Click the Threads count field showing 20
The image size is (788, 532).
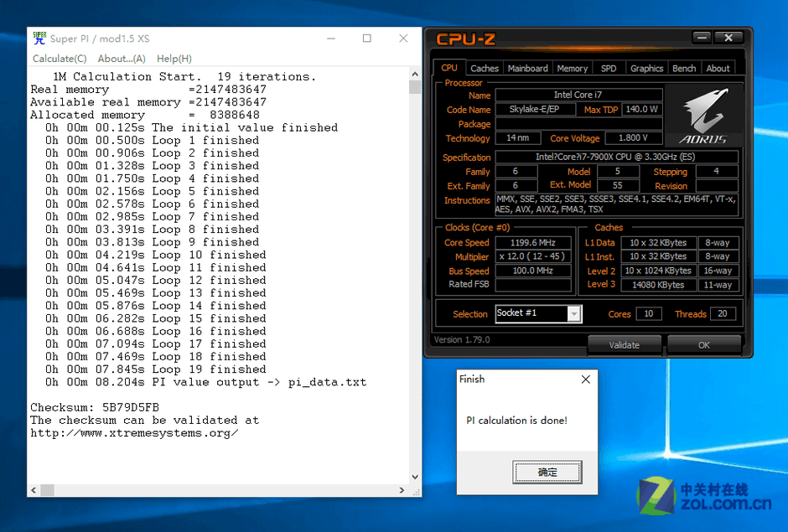click(723, 314)
